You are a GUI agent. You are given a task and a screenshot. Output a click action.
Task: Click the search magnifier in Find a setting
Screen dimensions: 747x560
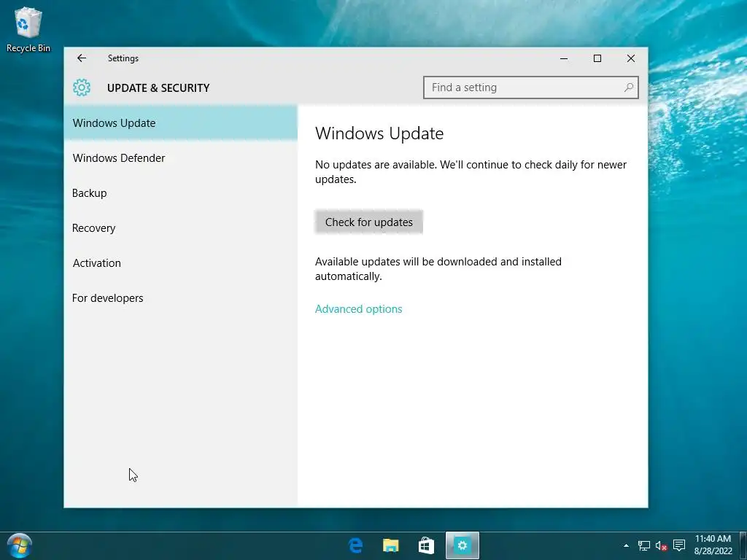click(x=628, y=87)
